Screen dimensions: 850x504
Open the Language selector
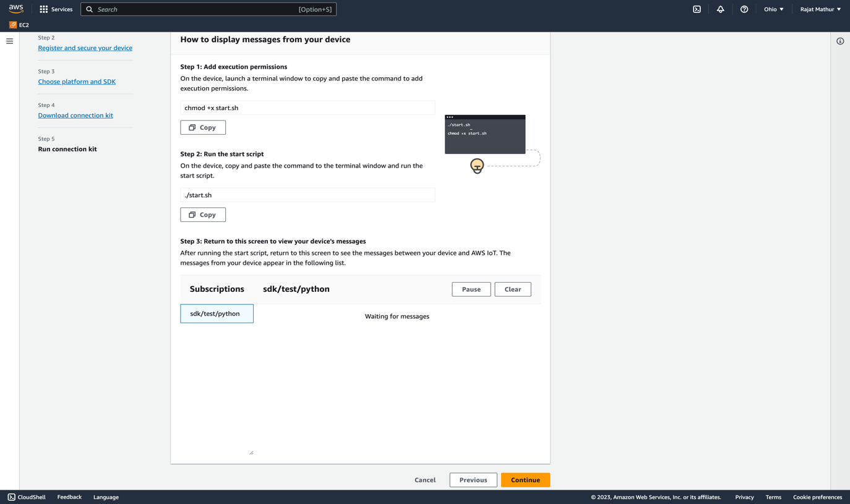106,497
